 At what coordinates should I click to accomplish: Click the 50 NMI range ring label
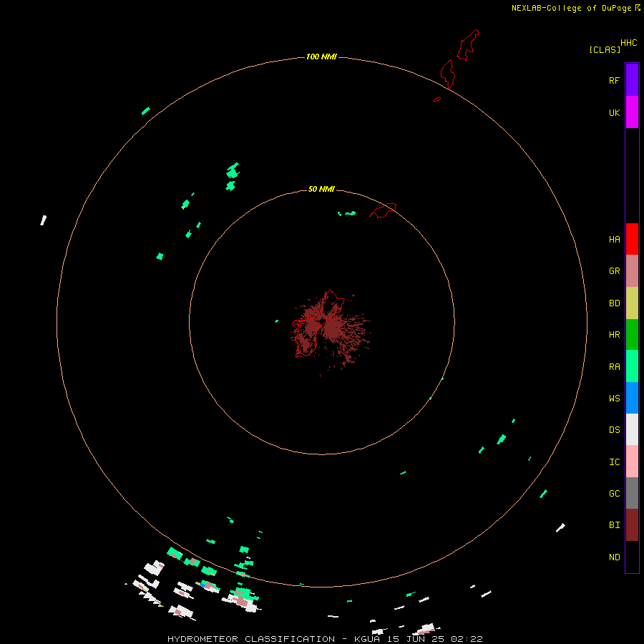tap(321, 189)
